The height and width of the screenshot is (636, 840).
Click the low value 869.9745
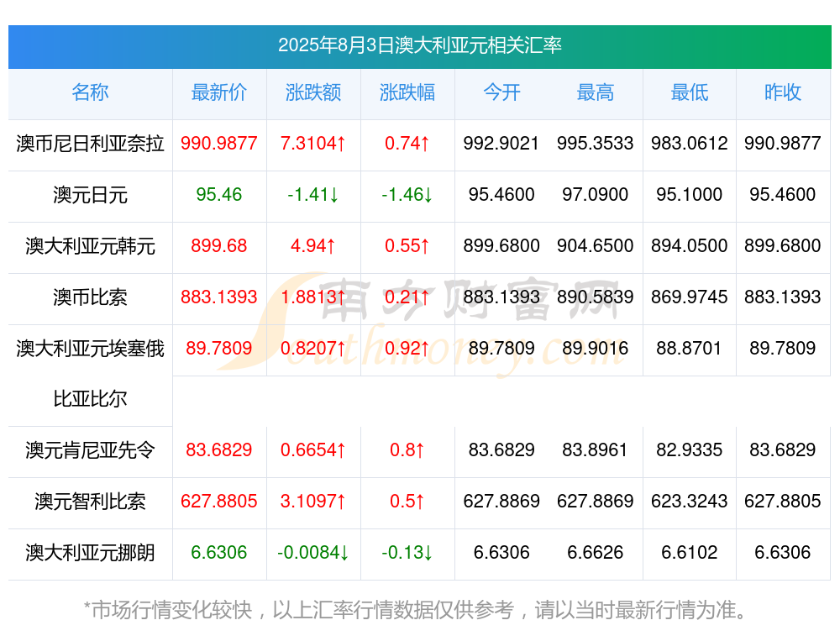click(690, 297)
